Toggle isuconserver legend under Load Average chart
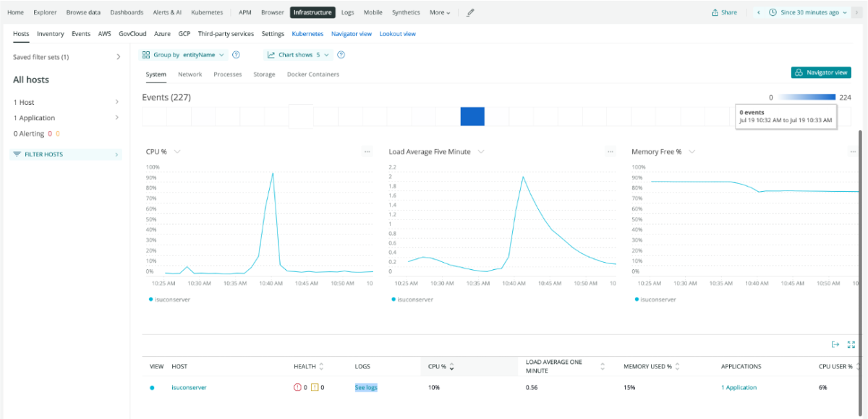868x419 pixels. (x=412, y=299)
